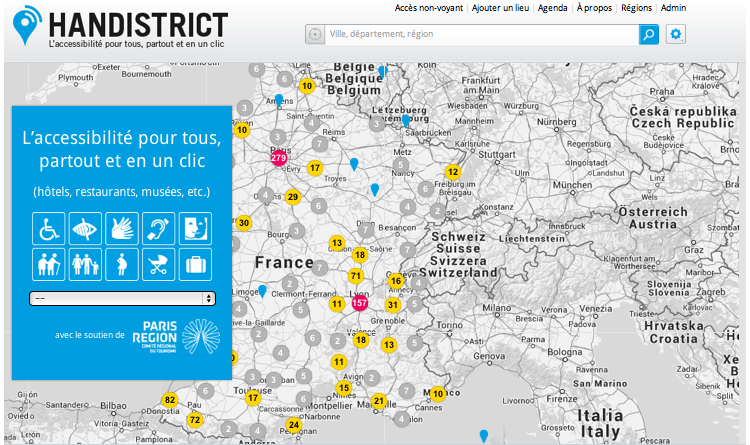Screen dimensions: 750x445
Task: Click the Paris Region sponsor logo
Action: point(176,336)
